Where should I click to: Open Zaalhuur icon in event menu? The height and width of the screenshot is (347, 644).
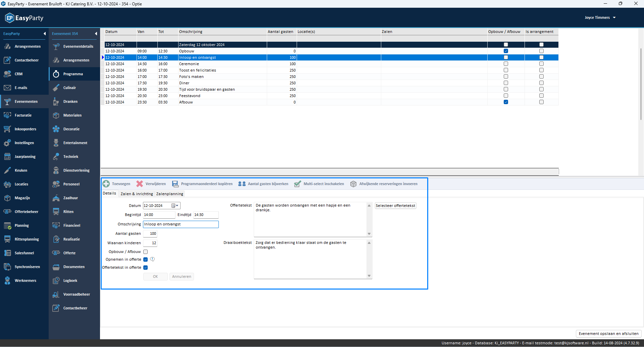[x=56, y=198]
